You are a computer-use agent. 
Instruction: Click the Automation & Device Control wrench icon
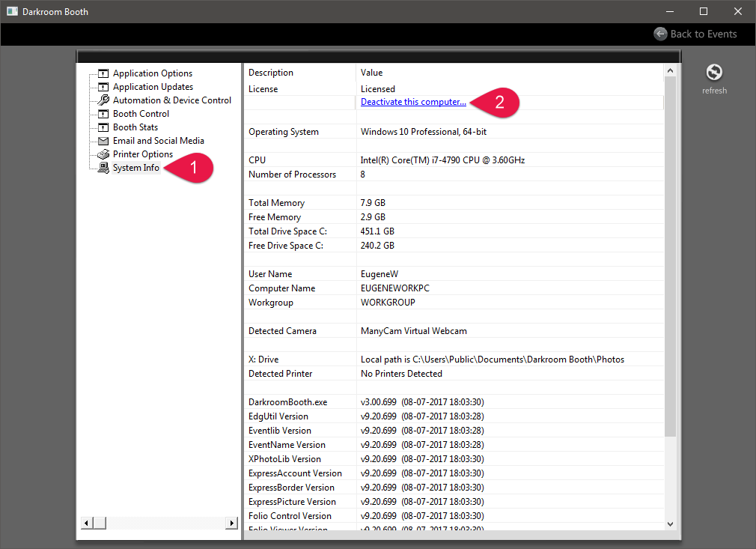(103, 100)
